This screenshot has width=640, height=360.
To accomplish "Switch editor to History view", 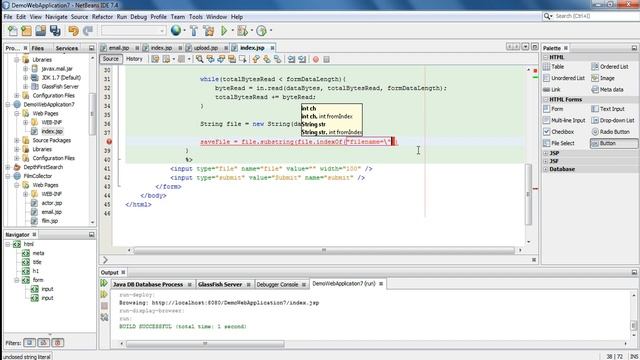I will point(134,59).
